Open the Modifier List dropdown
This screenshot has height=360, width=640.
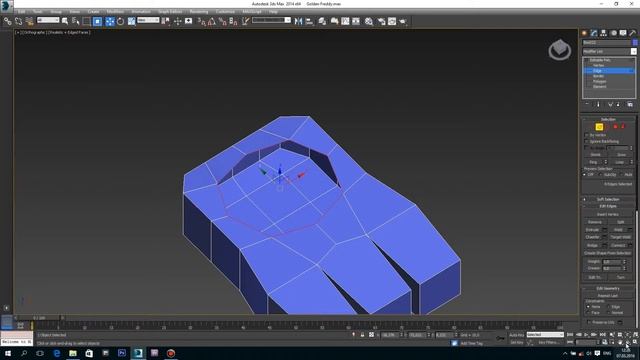point(609,51)
